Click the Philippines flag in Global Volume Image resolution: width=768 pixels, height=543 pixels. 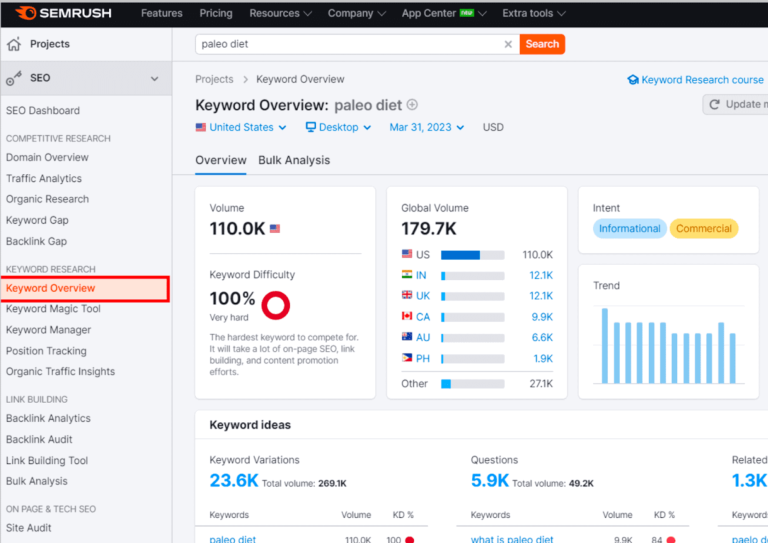[x=407, y=358]
